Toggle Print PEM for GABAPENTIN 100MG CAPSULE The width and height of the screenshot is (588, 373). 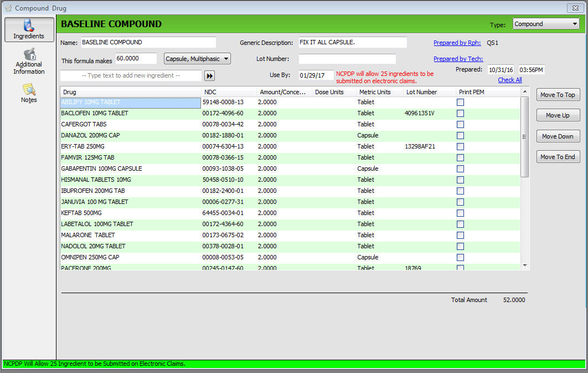[461, 169]
